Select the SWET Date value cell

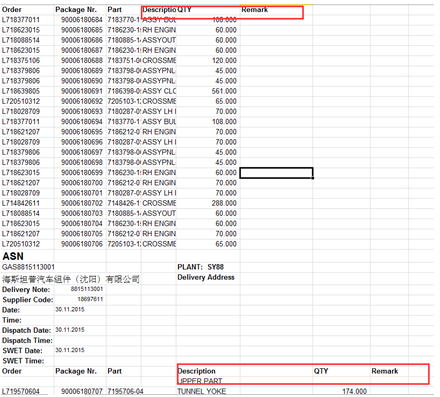(x=70, y=350)
